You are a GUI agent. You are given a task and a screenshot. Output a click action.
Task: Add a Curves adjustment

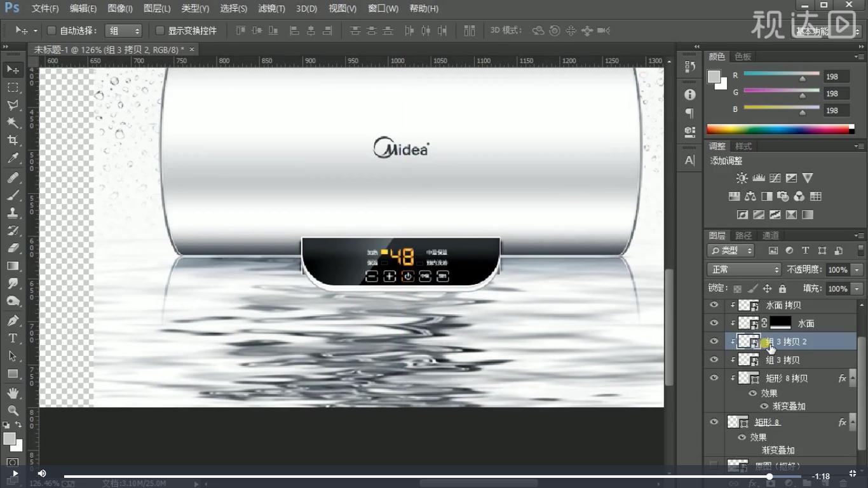pyautogui.click(x=775, y=178)
